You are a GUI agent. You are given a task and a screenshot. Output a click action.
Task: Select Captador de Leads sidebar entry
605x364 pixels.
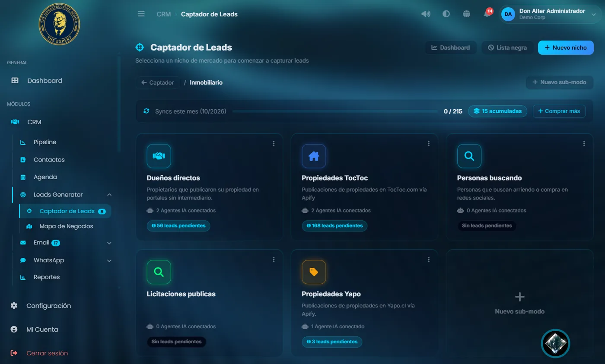(x=65, y=211)
